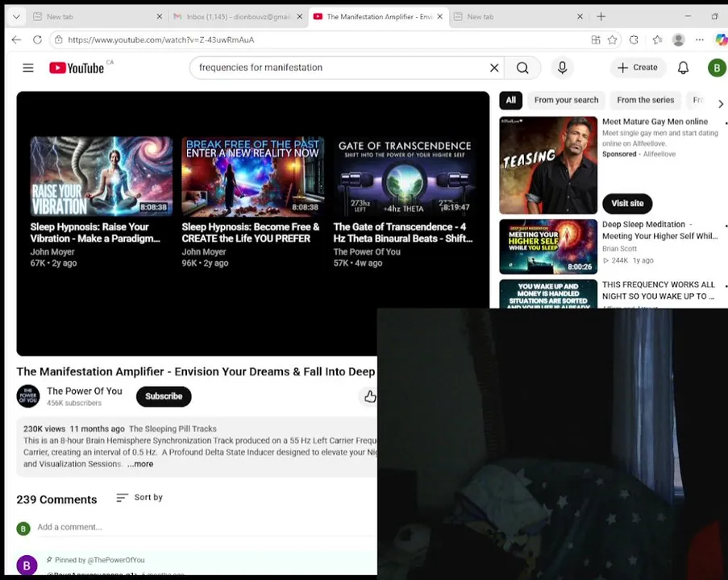The height and width of the screenshot is (580, 728).
Task: Click the Visit site button
Action: 627,203
